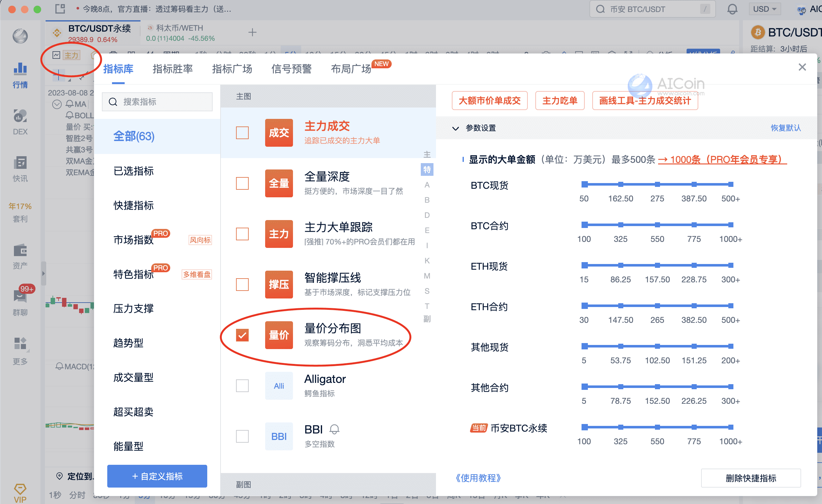822x504 pixels.
Task: Open the 快讯 news sidebar icon
Action: [x=20, y=169]
